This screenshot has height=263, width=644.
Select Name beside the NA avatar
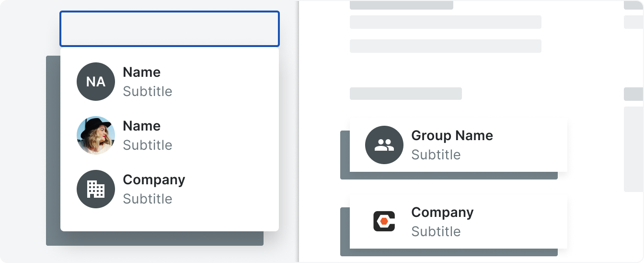pyautogui.click(x=141, y=72)
